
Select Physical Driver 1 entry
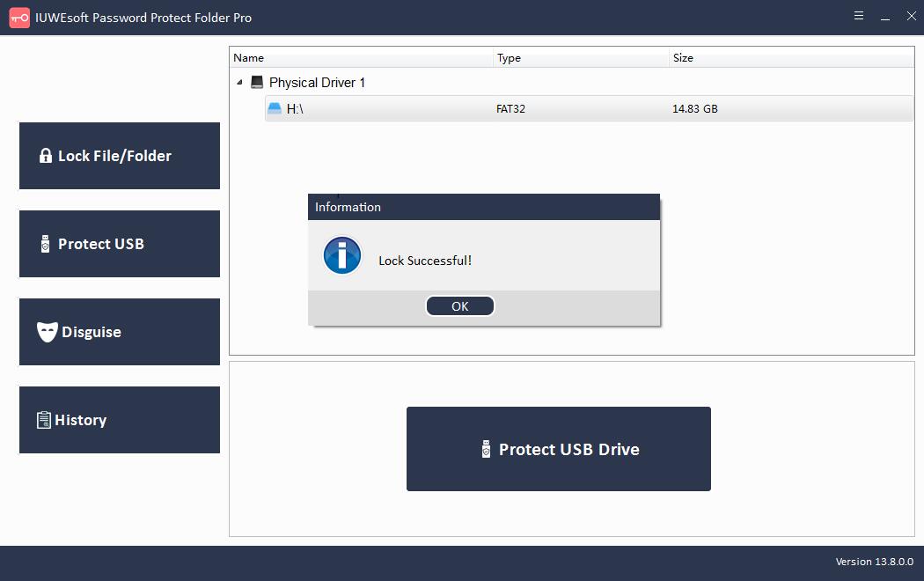point(317,83)
